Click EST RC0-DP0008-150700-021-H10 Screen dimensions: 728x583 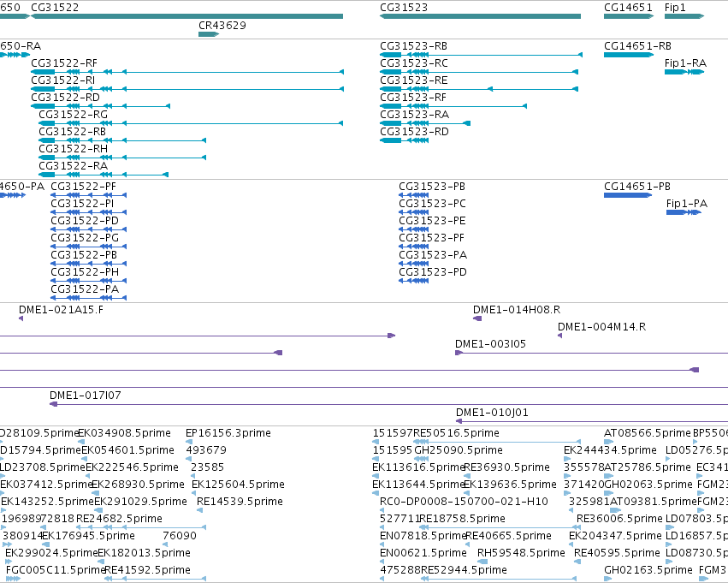click(x=464, y=502)
